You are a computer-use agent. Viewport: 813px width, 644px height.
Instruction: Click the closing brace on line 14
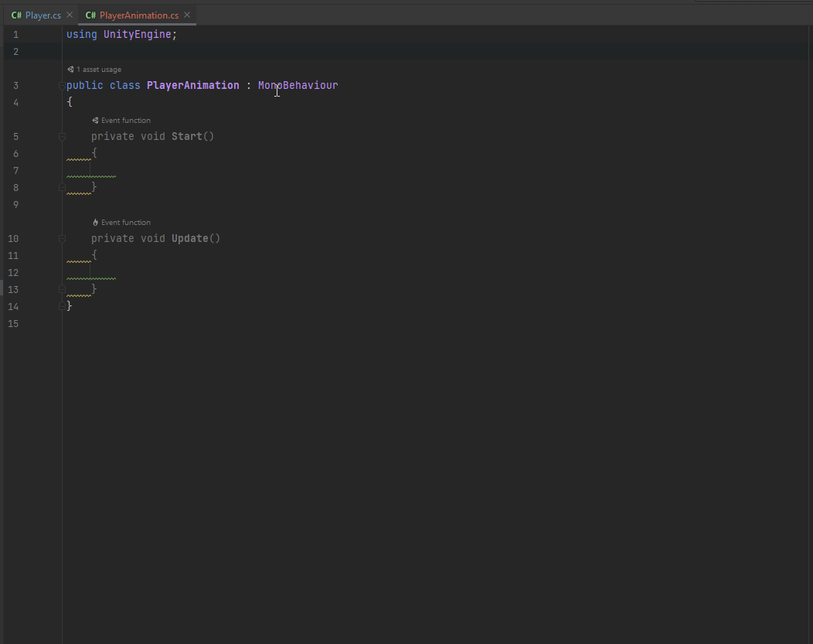pos(70,306)
